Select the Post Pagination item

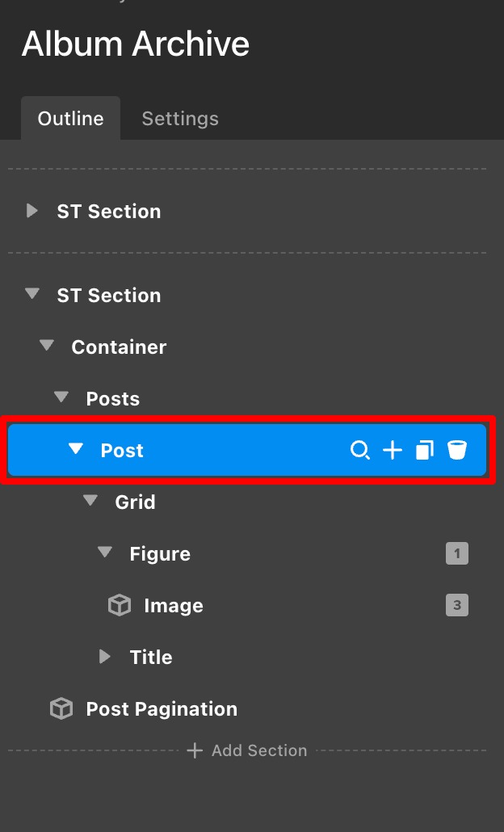[x=162, y=709]
